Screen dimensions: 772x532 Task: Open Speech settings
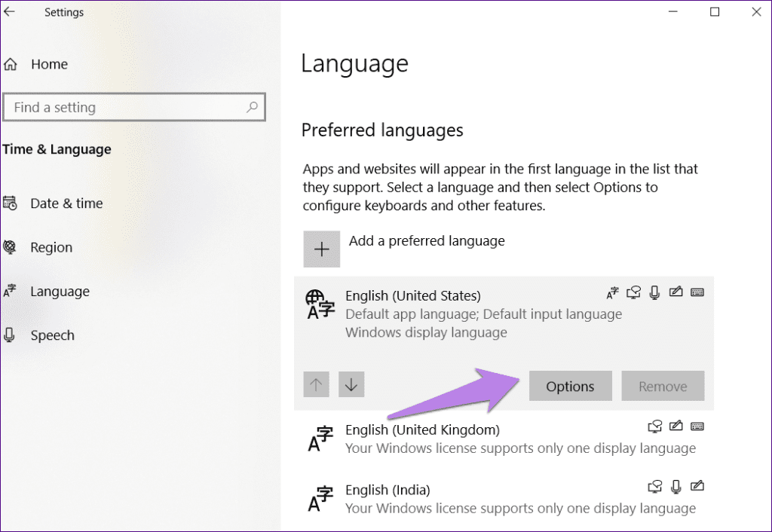[52, 336]
